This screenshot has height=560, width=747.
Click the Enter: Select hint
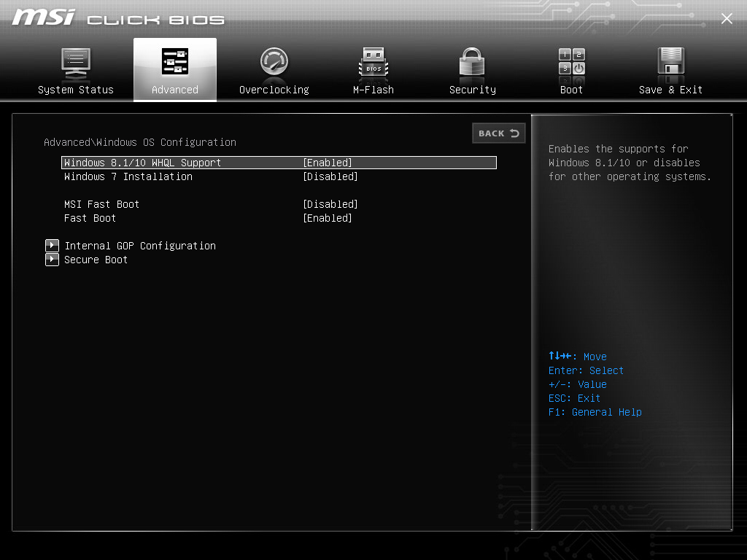(586, 370)
